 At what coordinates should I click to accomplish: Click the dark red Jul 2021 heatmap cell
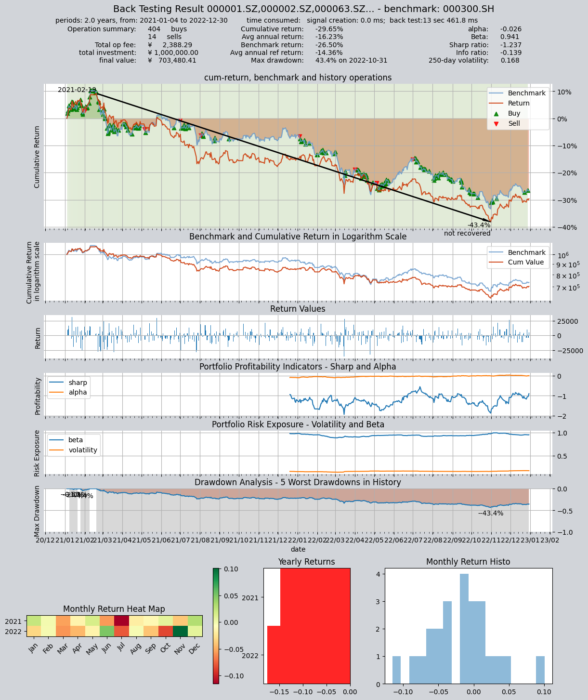pyautogui.click(x=121, y=621)
